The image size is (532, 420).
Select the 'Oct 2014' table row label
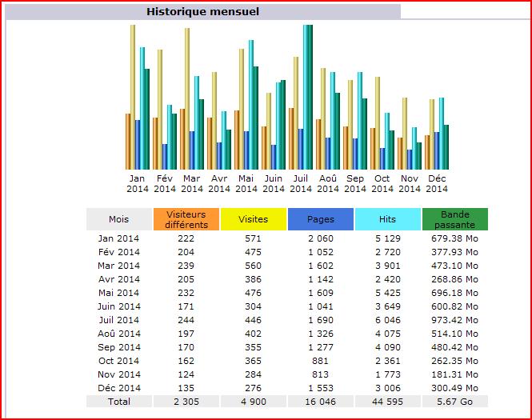click(x=118, y=361)
